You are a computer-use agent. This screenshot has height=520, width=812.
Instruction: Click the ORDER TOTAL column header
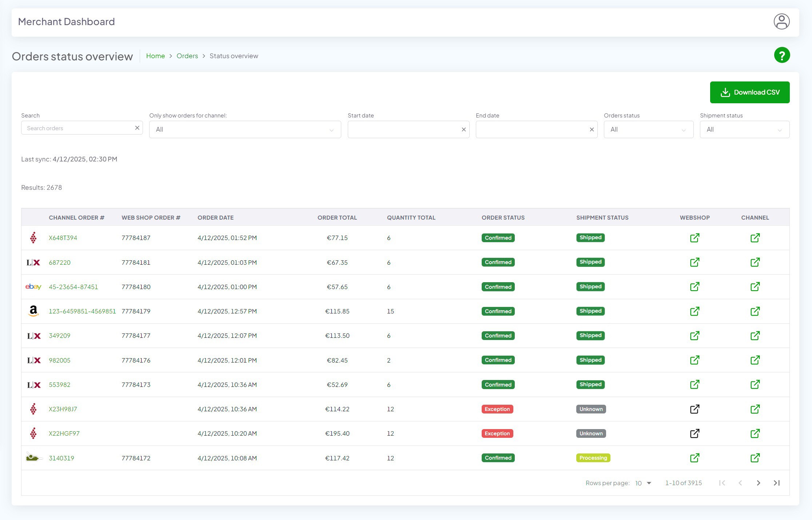tap(337, 217)
